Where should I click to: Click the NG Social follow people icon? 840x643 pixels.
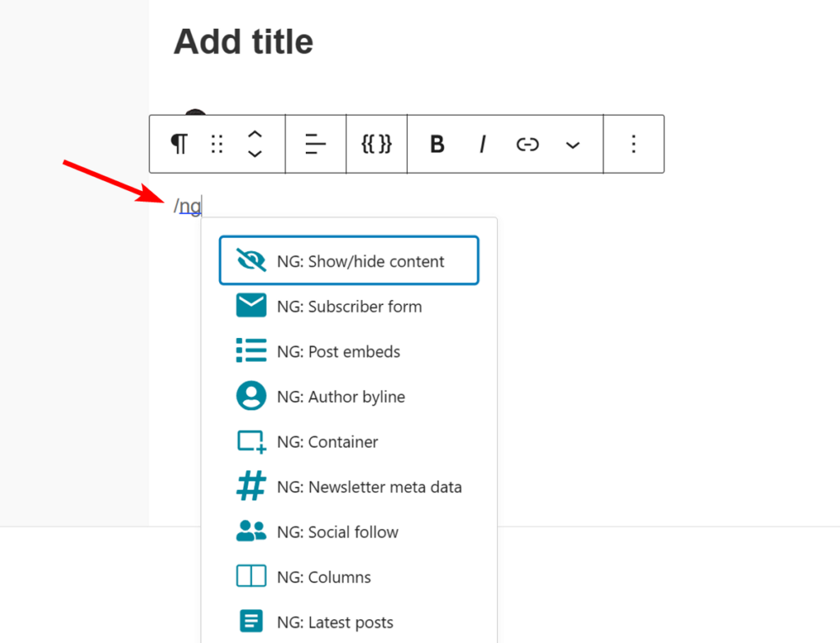tap(251, 531)
